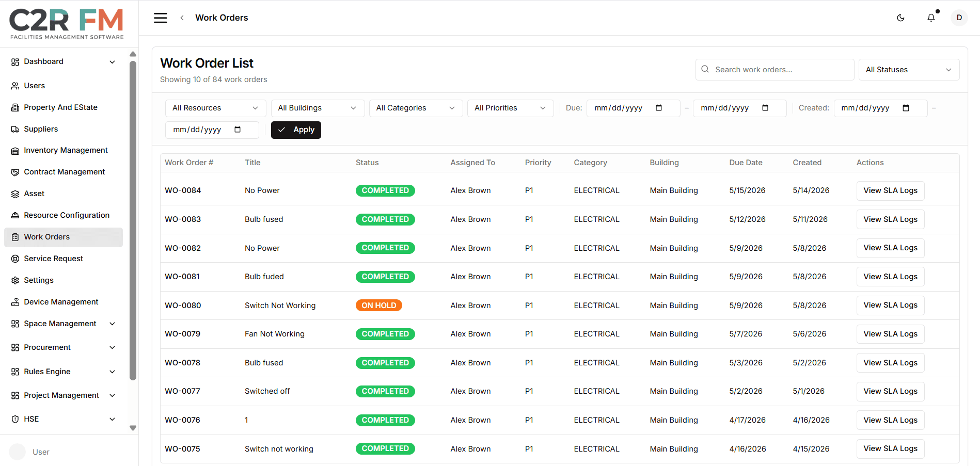Open the All Priorities dropdown
This screenshot has height=466, width=980.
tap(510, 108)
